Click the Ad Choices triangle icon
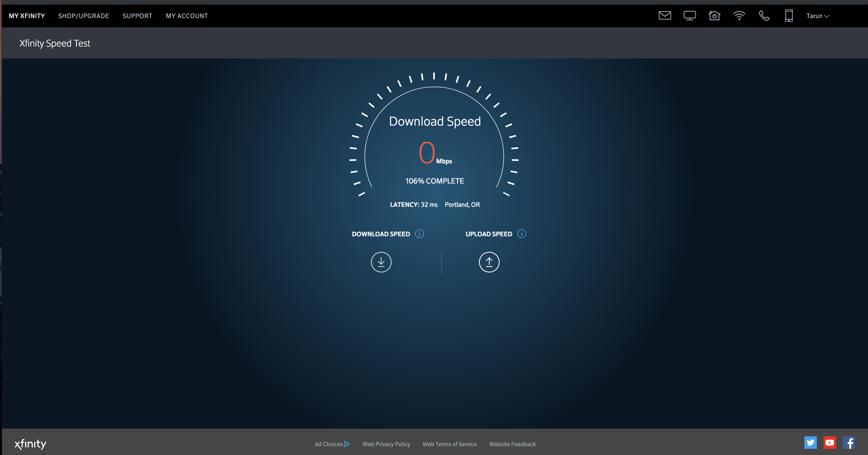868x455 pixels. [347, 444]
